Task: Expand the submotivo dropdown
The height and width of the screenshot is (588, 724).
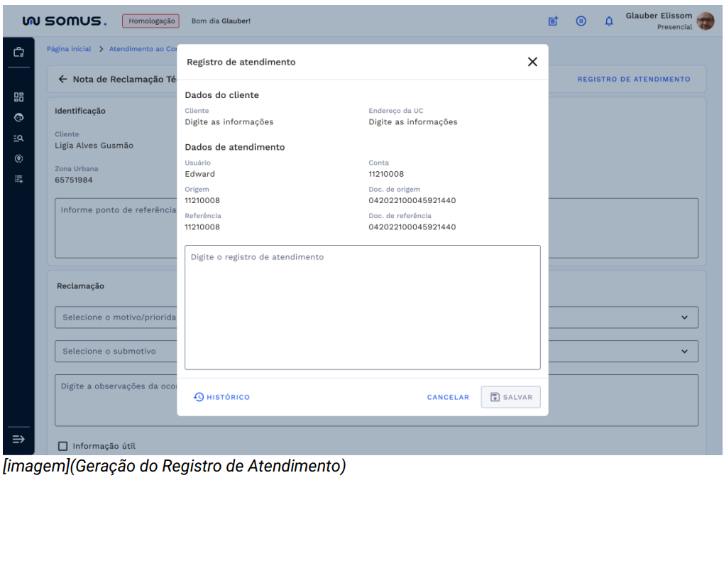Action: [684, 351]
